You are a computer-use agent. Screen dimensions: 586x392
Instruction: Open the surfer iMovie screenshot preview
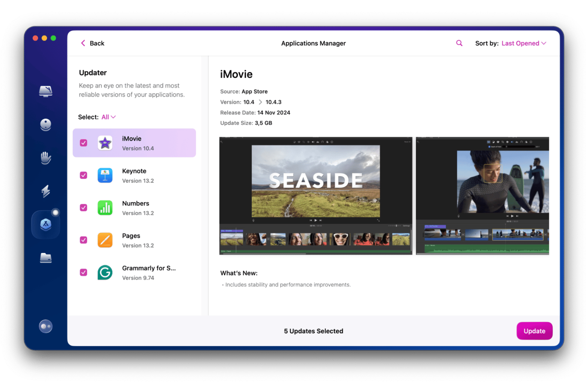[x=482, y=196]
